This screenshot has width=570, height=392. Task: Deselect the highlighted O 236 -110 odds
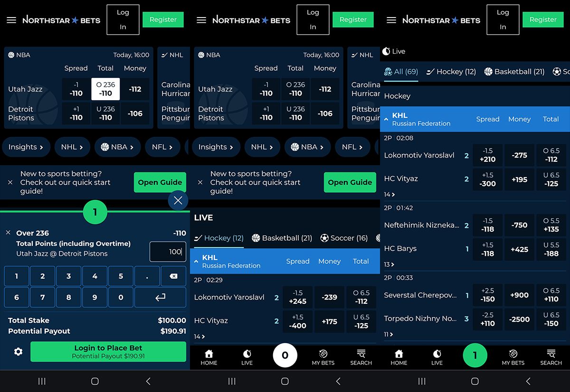click(105, 89)
